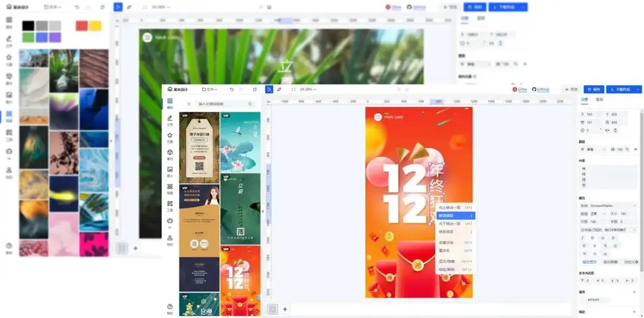Switch to the 图层 layers tab in front window

point(600,99)
